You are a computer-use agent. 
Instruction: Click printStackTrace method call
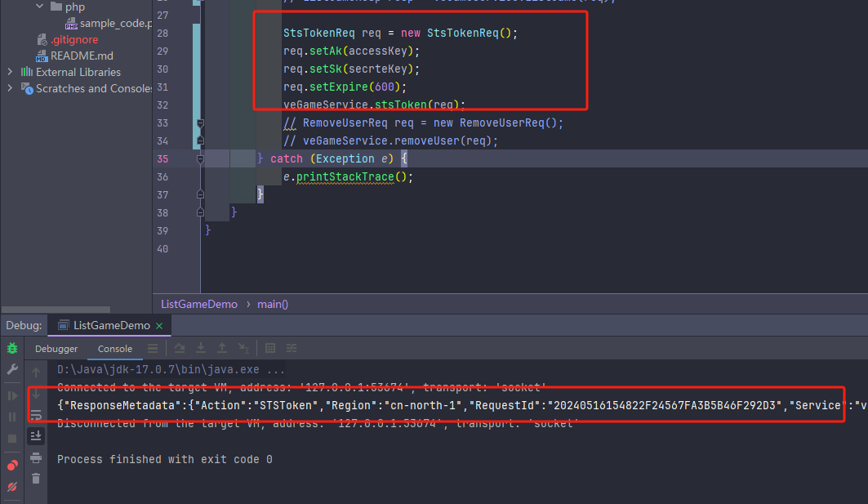point(345,177)
